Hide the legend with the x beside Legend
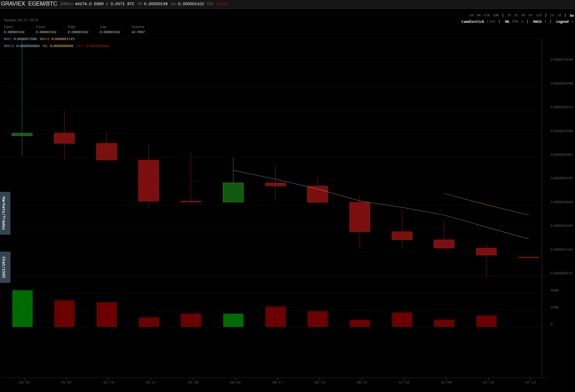575x392 pixels. point(572,22)
